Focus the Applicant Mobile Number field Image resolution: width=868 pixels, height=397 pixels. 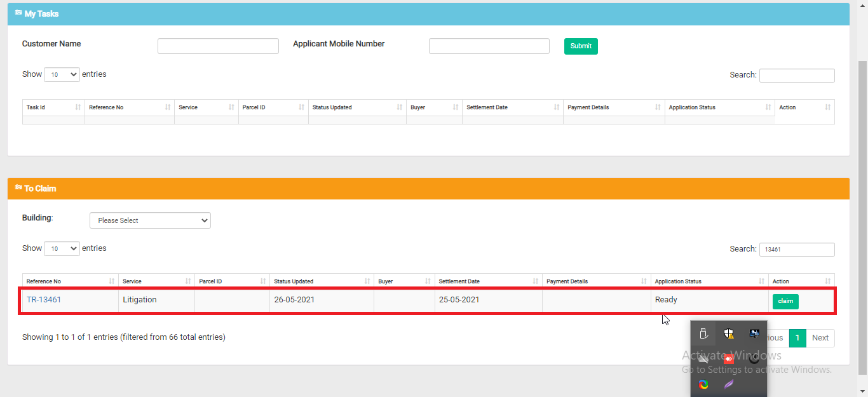[x=489, y=46]
